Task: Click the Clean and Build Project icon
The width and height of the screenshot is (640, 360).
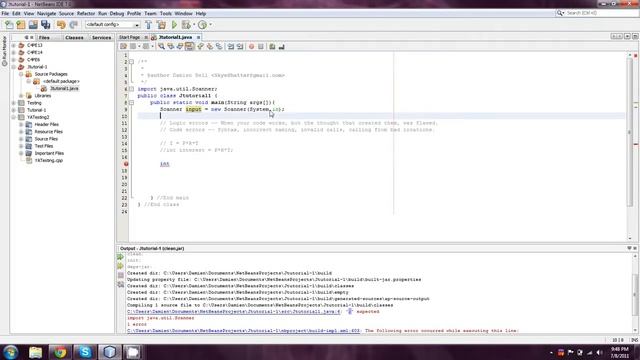Action: (x=162, y=25)
